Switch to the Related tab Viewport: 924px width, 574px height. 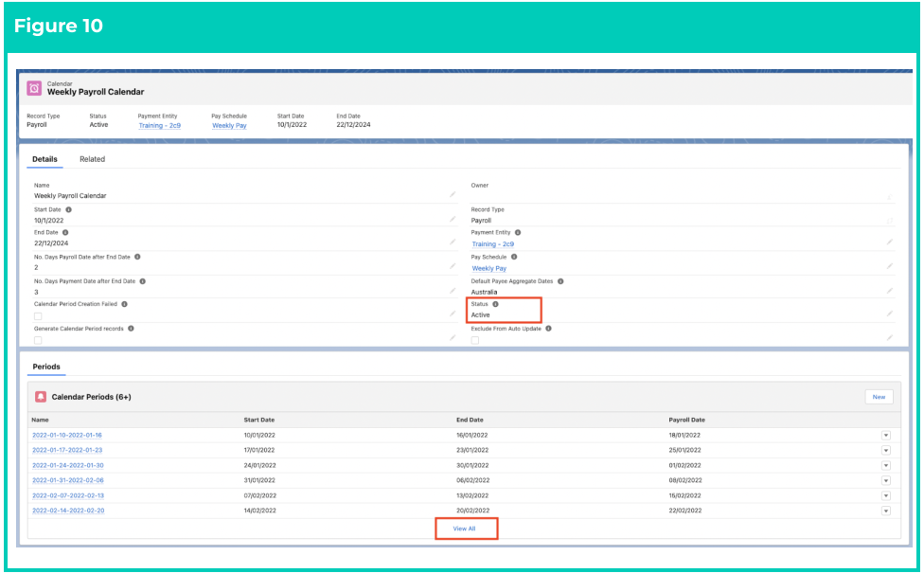coord(93,159)
